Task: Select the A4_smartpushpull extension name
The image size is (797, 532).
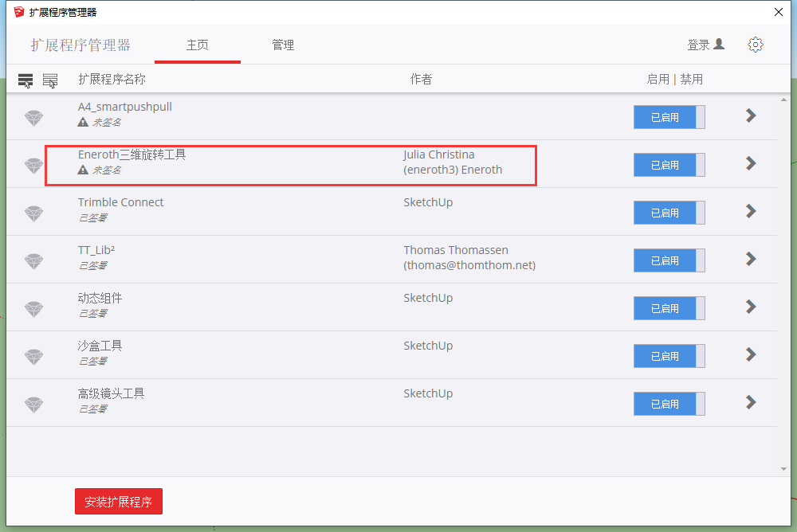Action: pos(125,107)
